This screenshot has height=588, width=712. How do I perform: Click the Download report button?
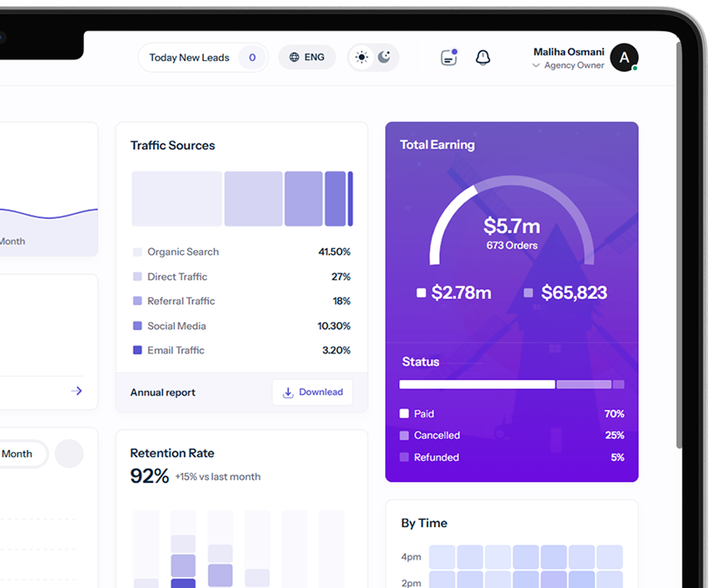(x=313, y=393)
